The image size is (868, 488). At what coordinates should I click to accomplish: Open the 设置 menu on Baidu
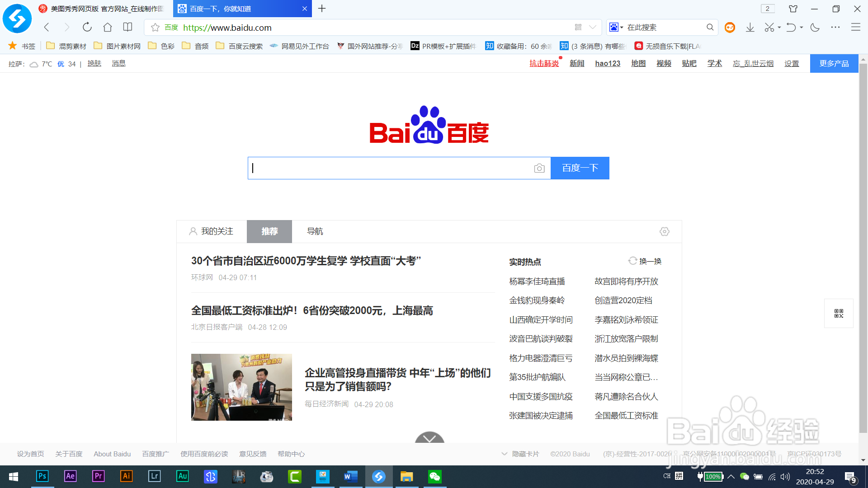[792, 64]
